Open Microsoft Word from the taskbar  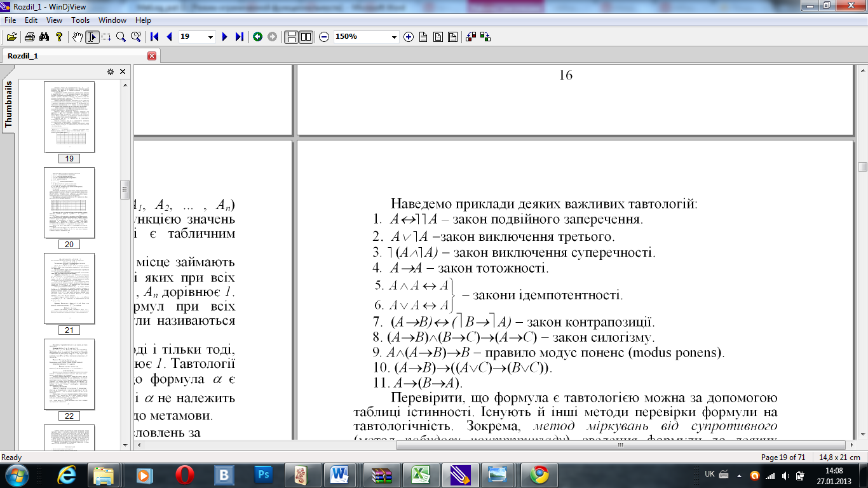point(339,475)
